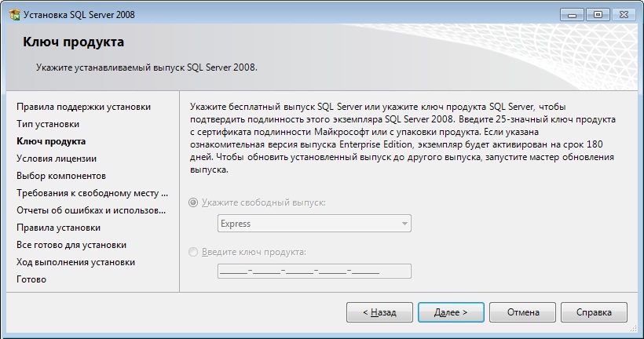Open help with the 'Справка' button

(594, 312)
